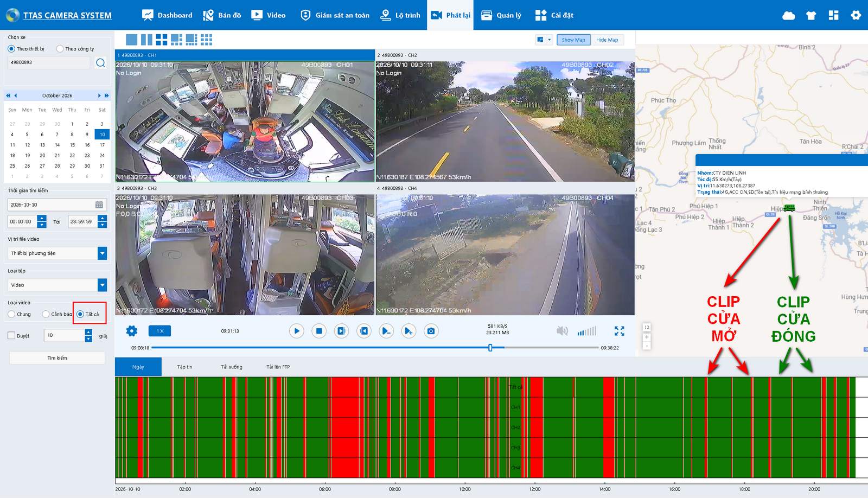Click the 'Tìm kiếm' search button
Image resolution: width=868 pixels, height=498 pixels.
57,358
